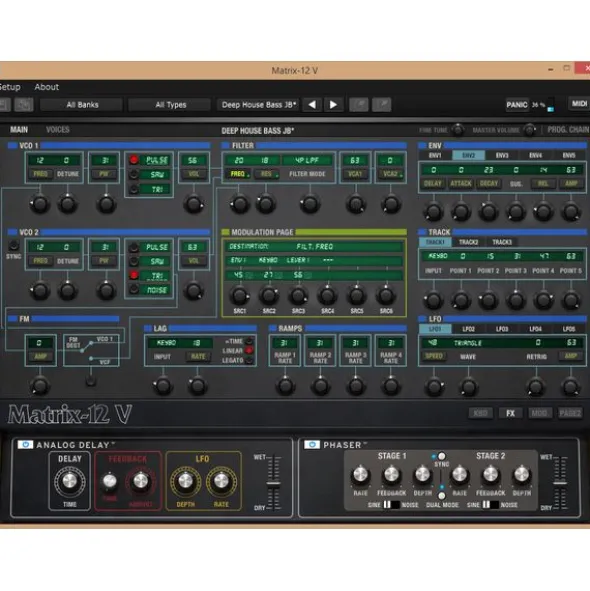Click the Stage 1 Sine/Noise switch
Viewport: 590px width, 591px height.
(391, 505)
